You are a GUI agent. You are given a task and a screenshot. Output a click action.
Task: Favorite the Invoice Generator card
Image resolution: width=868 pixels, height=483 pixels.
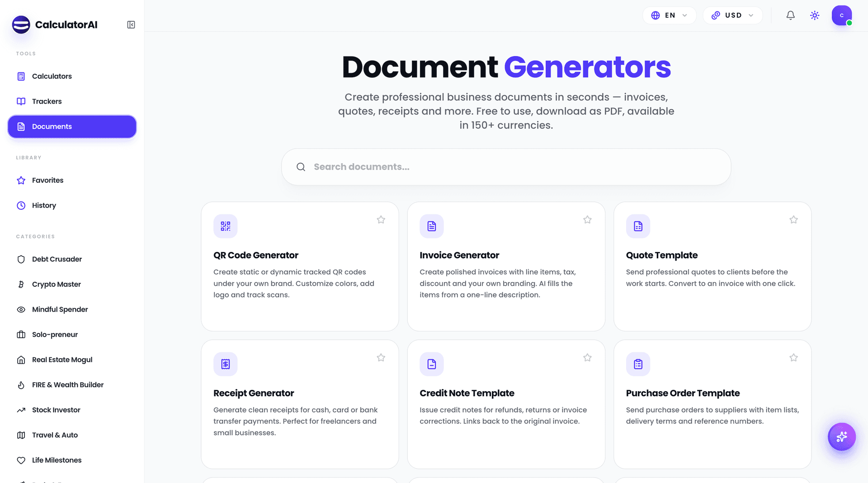click(x=587, y=220)
